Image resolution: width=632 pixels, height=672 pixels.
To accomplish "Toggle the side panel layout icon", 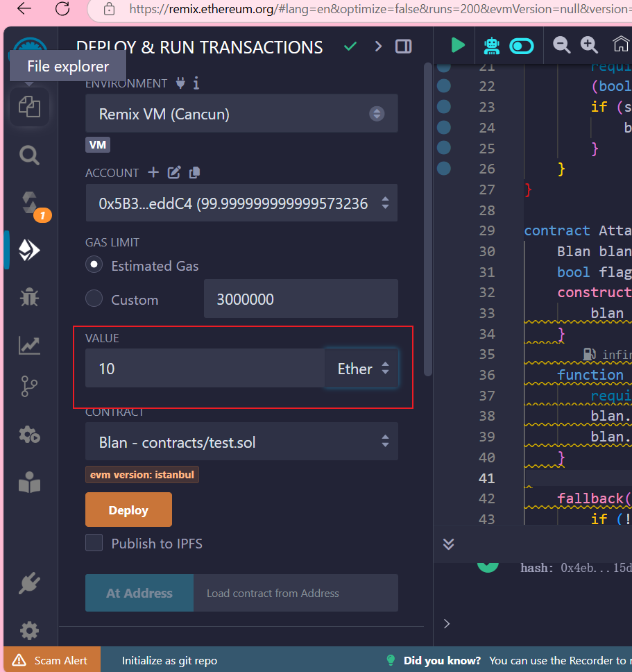I will pyautogui.click(x=403, y=47).
